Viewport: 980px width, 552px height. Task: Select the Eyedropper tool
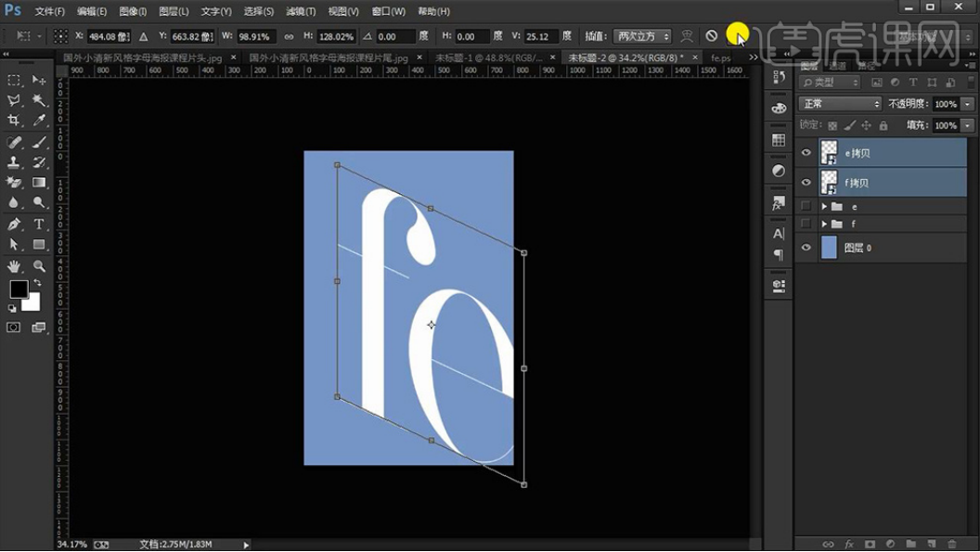[x=40, y=121]
